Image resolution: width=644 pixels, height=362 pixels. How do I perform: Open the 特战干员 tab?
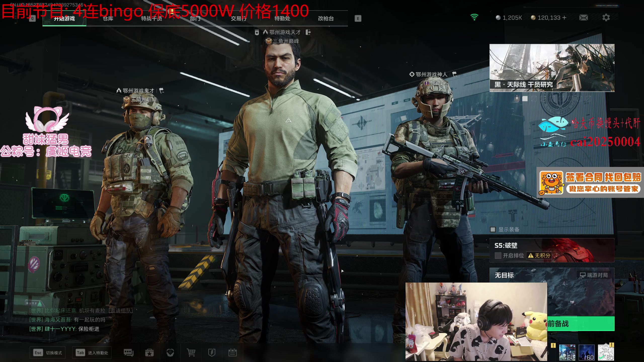coord(151,18)
